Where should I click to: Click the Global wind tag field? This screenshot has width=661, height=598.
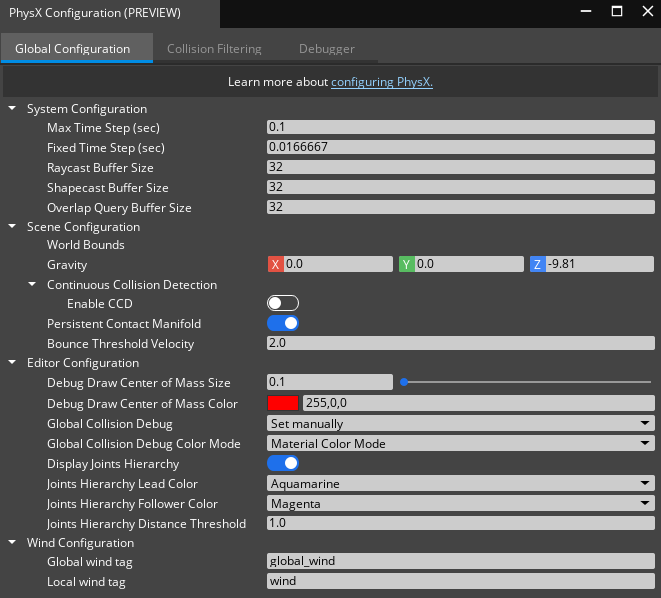click(460, 561)
